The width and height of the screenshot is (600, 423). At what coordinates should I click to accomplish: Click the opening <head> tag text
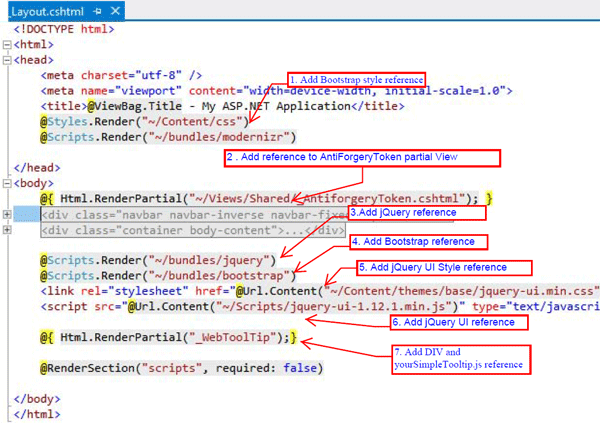point(34,60)
